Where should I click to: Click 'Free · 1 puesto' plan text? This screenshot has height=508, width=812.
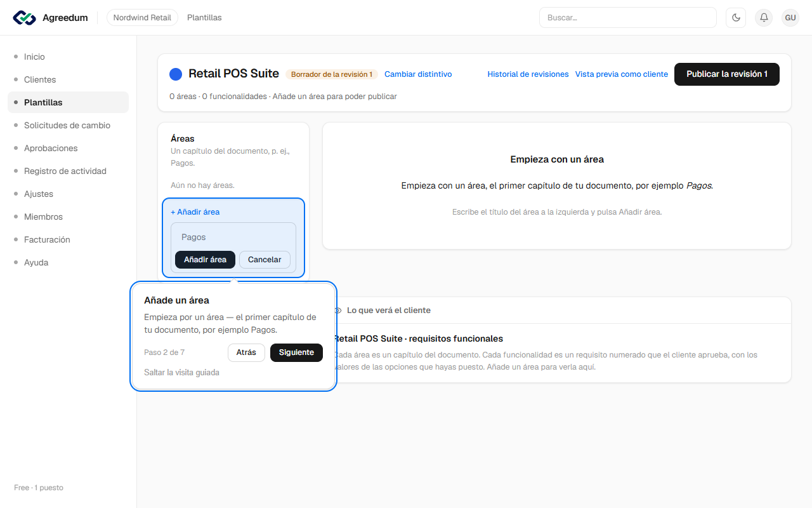tap(39, 488)
